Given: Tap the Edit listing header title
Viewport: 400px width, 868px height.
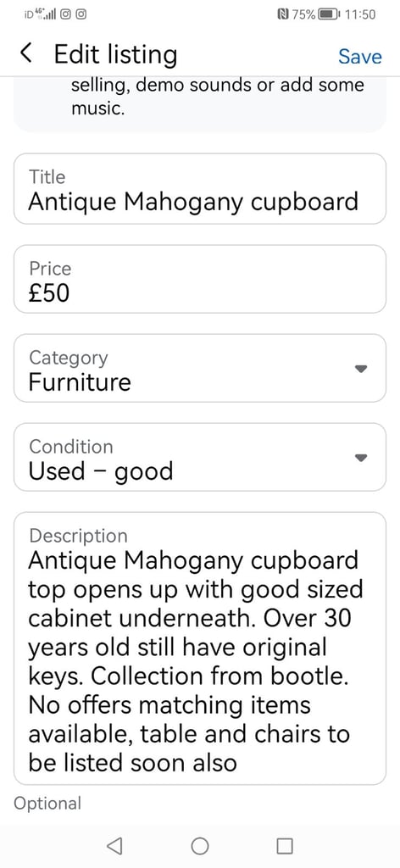Looking at the screenshot, I should [115, 55].
